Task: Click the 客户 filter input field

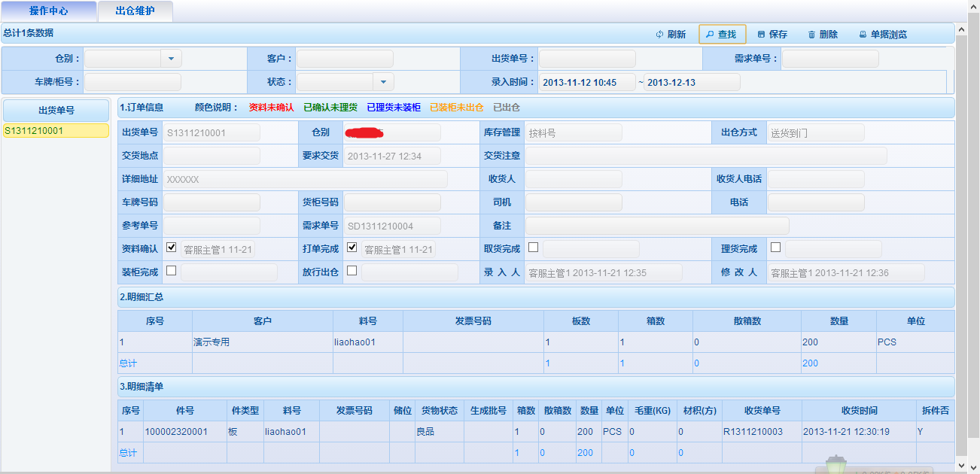Action: [344, 59]
